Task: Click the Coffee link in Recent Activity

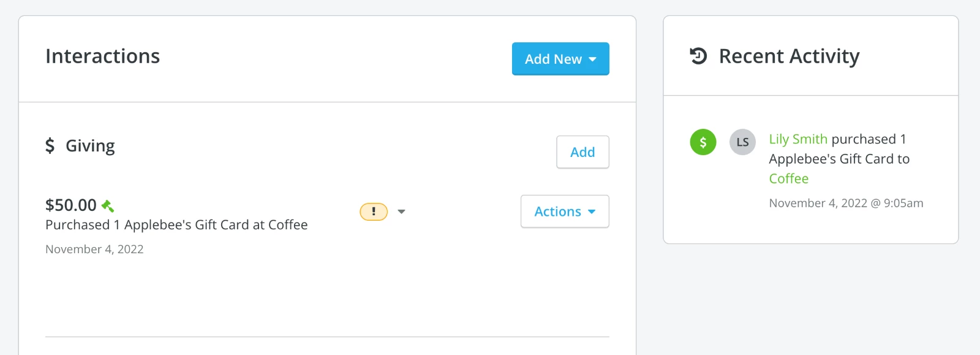Action: click(788, 178)
